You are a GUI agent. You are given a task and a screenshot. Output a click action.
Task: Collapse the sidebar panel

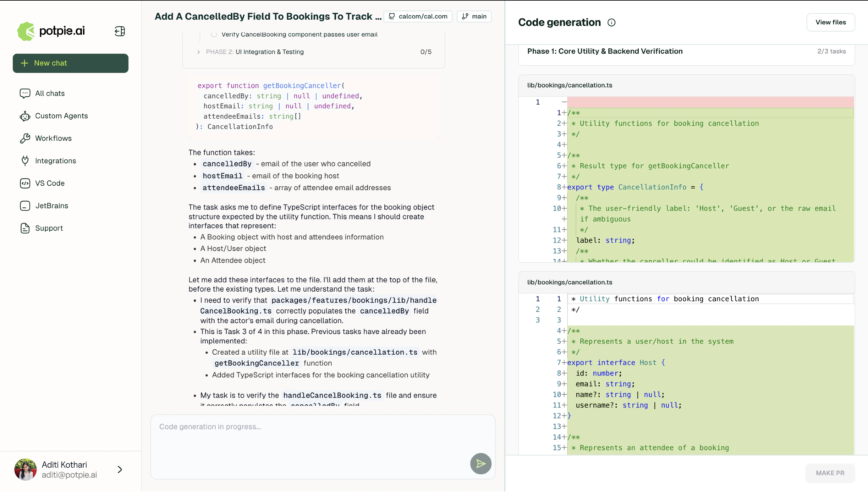pos(119,31)
